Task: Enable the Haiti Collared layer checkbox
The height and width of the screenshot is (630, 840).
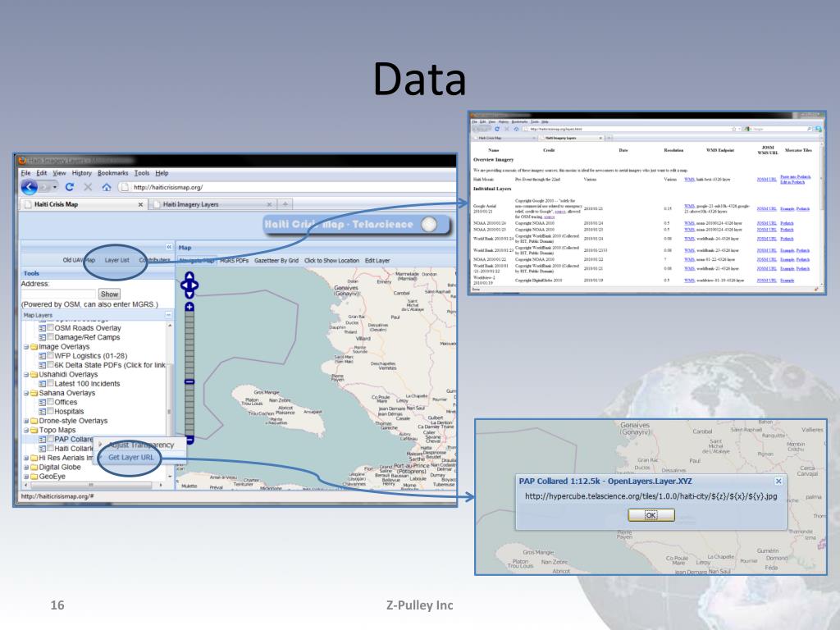Action: (50, 448)
